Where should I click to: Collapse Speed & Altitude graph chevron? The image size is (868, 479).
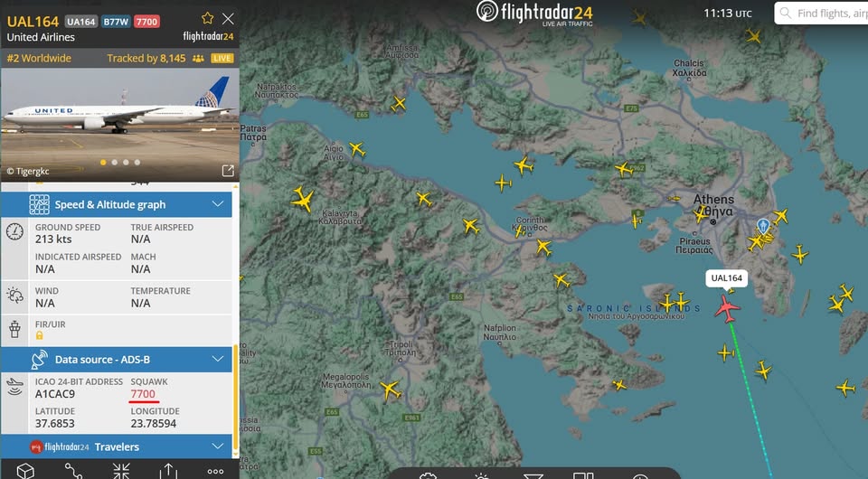218,204
